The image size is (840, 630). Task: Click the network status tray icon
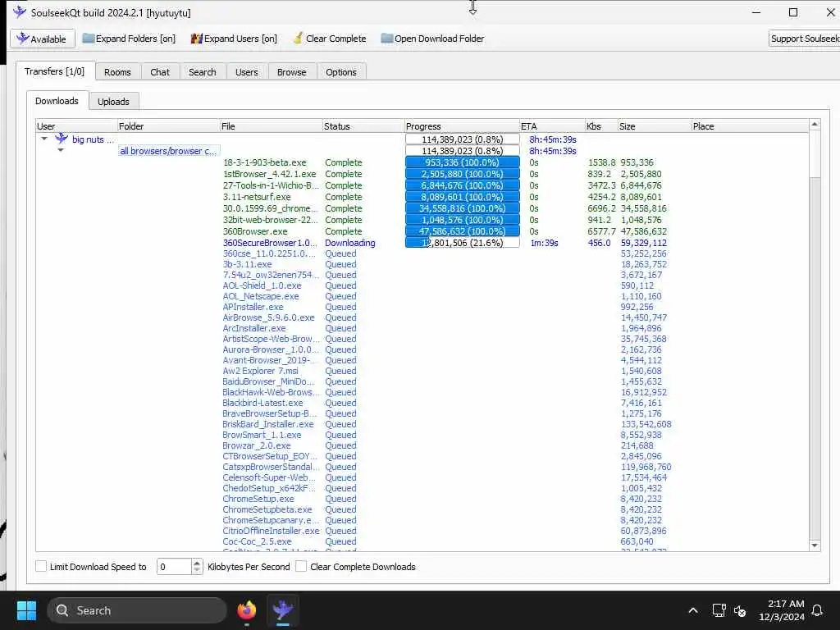[x=719, y=610]
